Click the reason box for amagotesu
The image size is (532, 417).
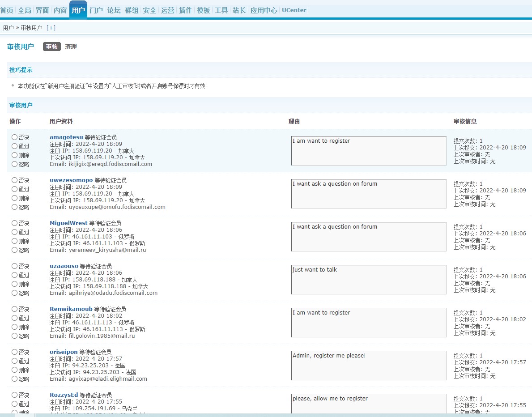[368, 151]
